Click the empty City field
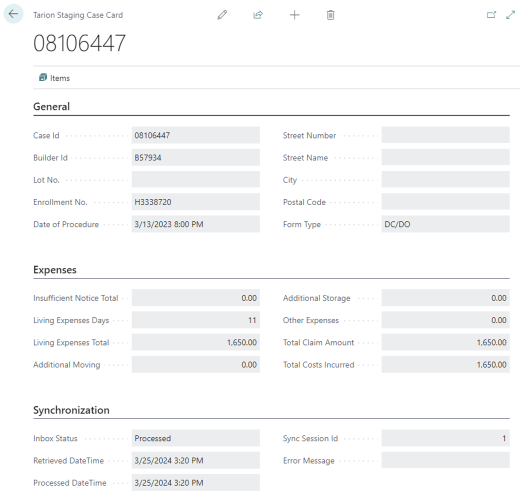This screenshot has height=497, width=520. coord(446,180)
